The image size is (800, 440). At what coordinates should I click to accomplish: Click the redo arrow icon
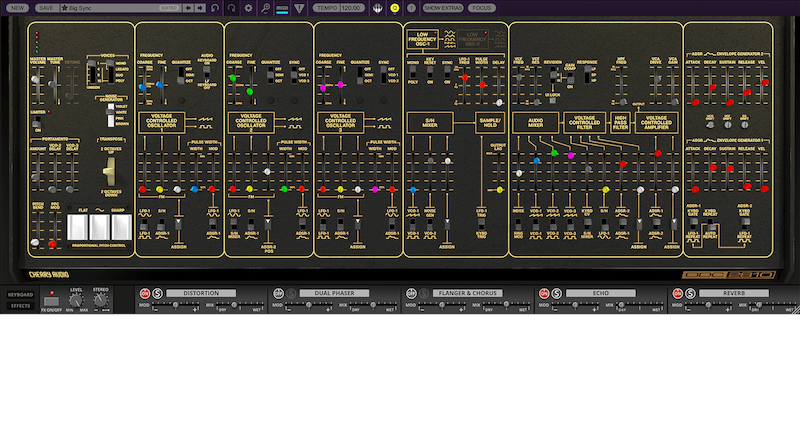(x=232, y=8)
